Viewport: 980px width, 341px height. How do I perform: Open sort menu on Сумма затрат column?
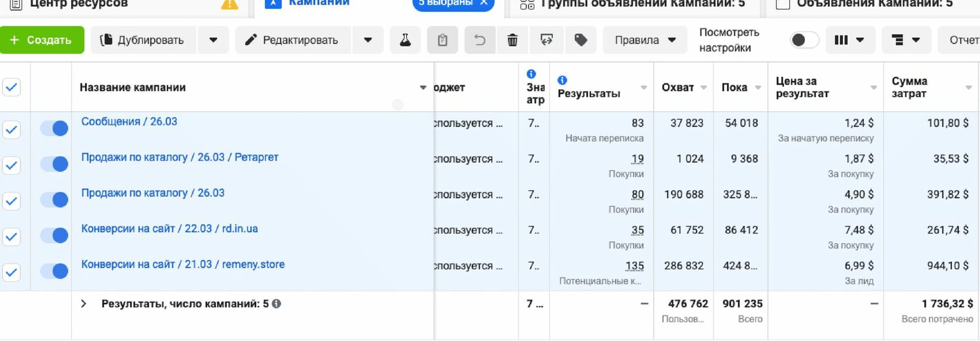point(968,87)
